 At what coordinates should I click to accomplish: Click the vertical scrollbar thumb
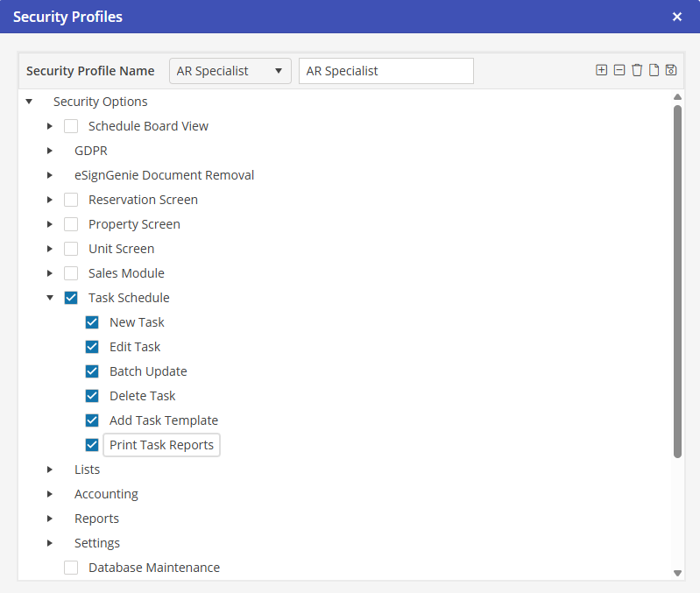click(677, 280)
